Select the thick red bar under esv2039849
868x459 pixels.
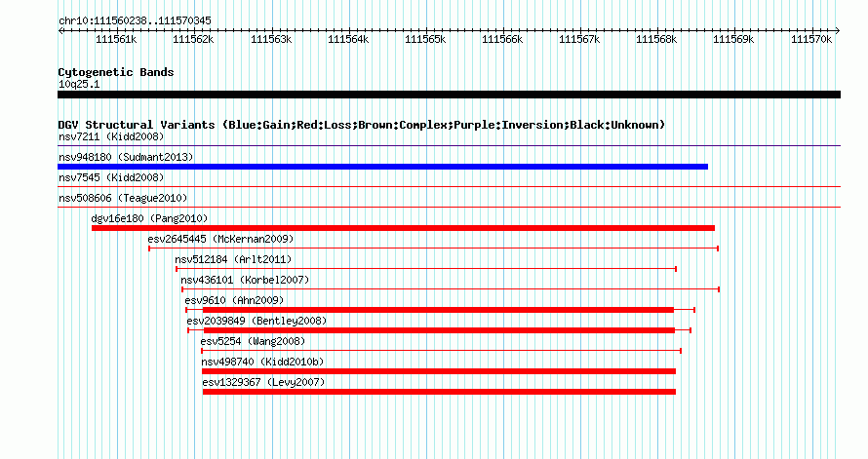point(440,330)
